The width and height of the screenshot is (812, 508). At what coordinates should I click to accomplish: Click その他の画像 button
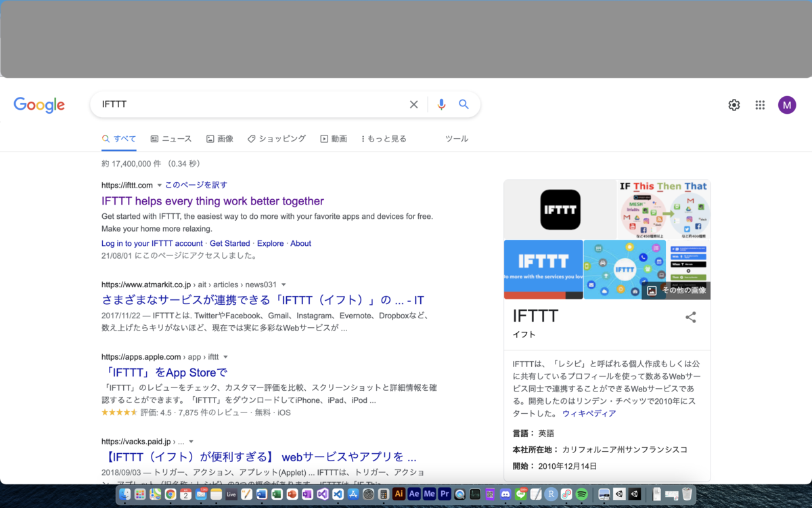(x=675, y=291)
